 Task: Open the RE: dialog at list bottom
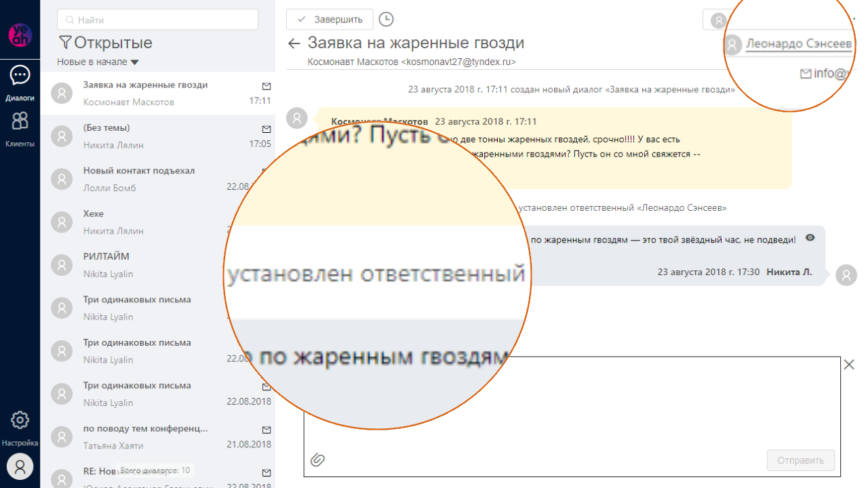click(x=158, y=475)
